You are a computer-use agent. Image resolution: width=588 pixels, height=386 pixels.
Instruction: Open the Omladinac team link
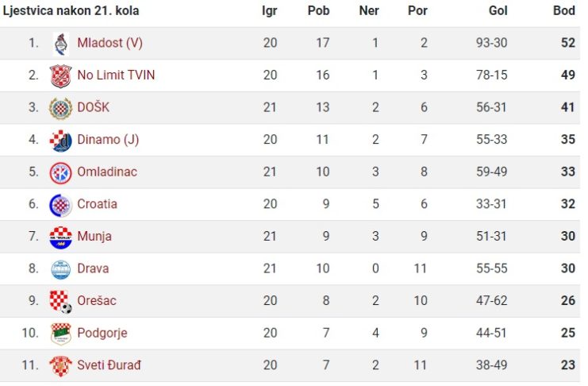coord(107,172)
